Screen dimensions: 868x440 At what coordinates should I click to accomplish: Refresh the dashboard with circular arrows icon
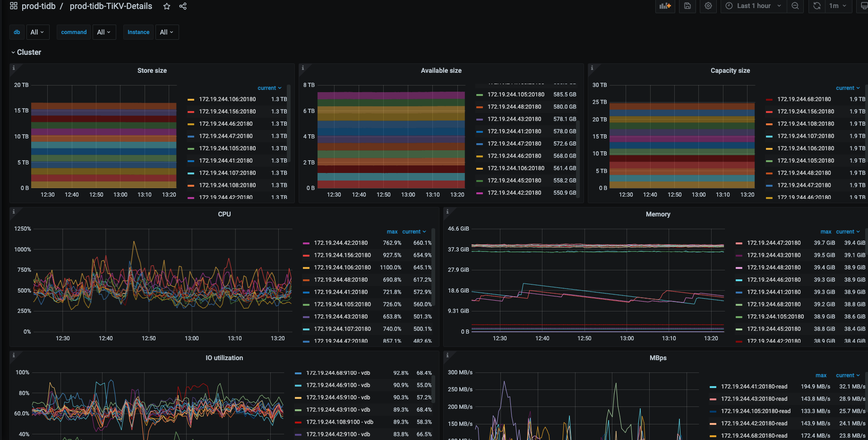[x=816, y=6]
